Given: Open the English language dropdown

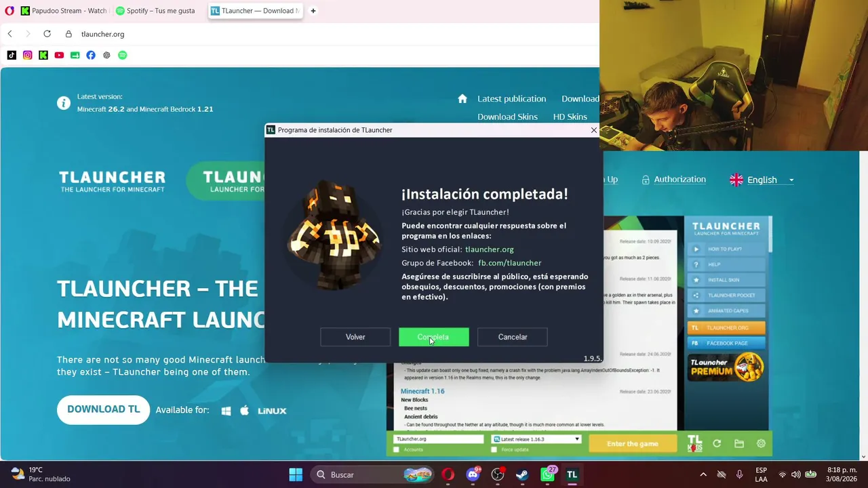Looking at the screenshot, I should 762,180.
